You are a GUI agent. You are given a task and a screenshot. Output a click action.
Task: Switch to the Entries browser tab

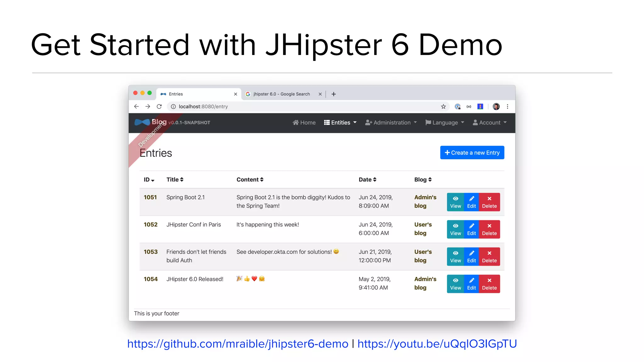click(x=199, y=94)
